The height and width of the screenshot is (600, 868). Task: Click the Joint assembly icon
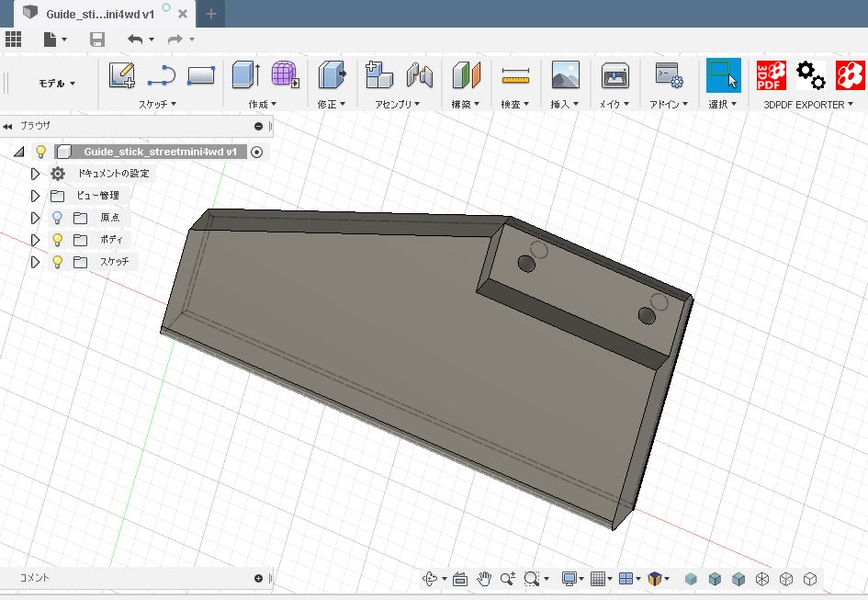[420, 75]
